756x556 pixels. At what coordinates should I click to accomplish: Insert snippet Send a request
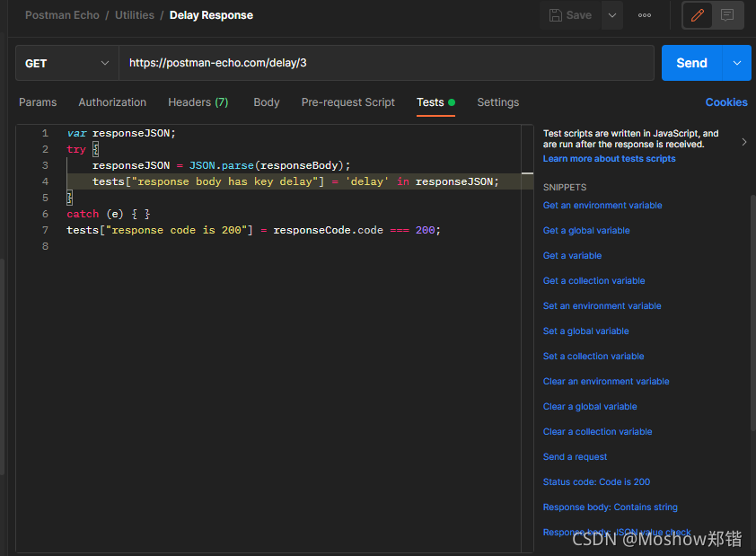coord(575,456)
